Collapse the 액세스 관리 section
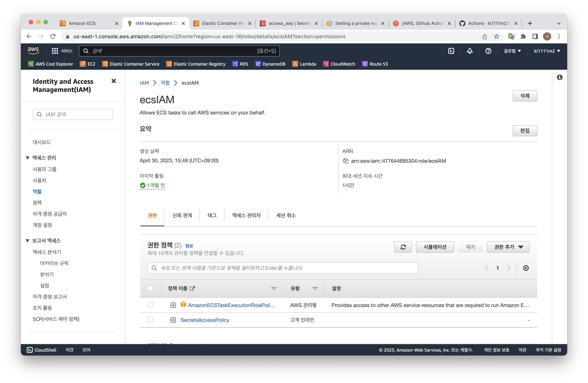 (x=28, y=158)
